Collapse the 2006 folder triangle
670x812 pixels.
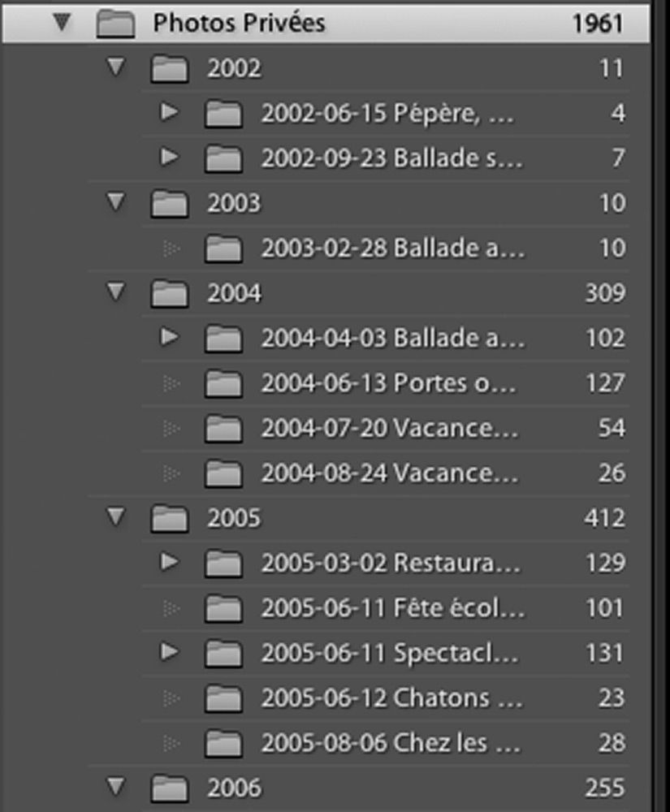point(116,787)
